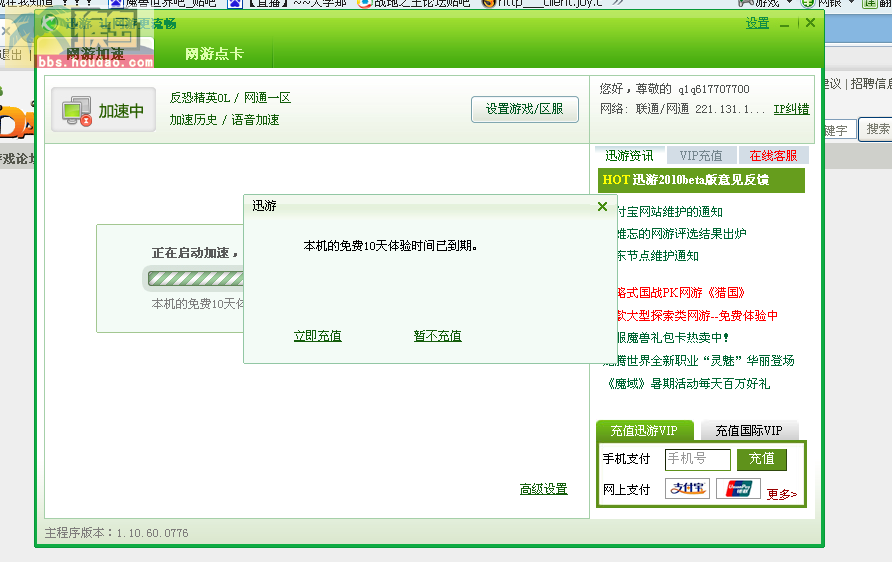892x562 pixels.
Task: Open the 宝网站维护的通知 news item
Action: click(669, 212)
